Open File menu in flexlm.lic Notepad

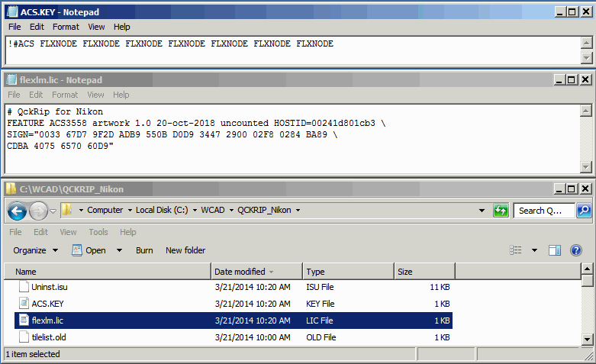(14, 95)
